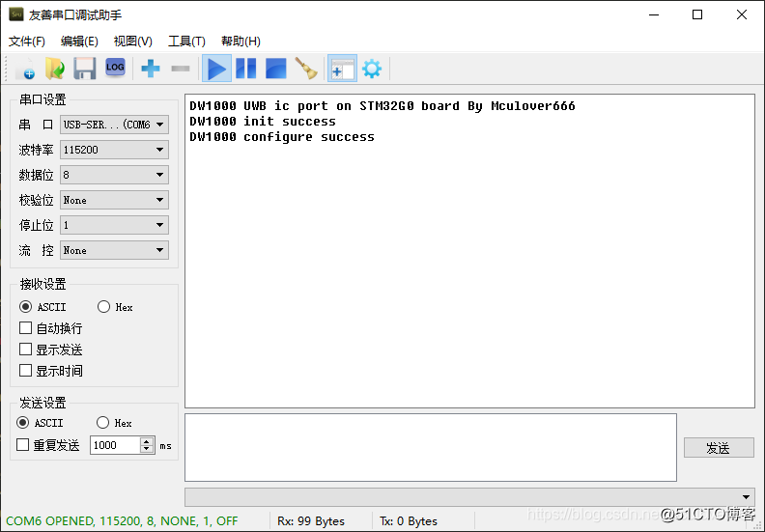Toggle the window layout panel icon
Screen dimensions: 765x532
pos(342,69)
